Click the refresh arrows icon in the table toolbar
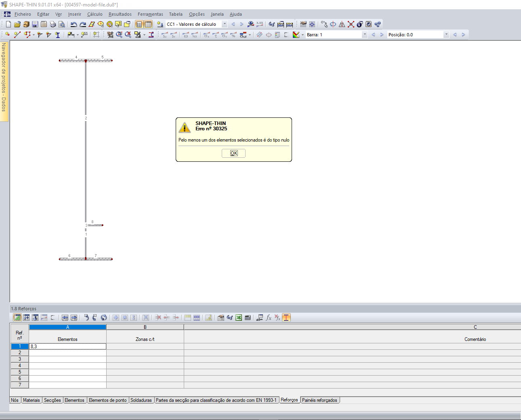The height and width of the screenshot is (420, 521). [104, 318]
